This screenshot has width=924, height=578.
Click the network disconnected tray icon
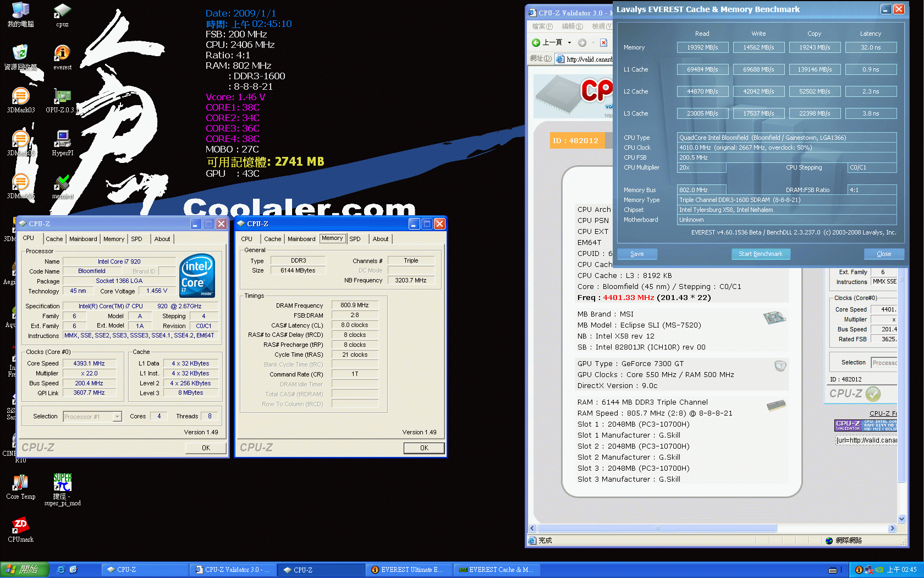point(869,570)
